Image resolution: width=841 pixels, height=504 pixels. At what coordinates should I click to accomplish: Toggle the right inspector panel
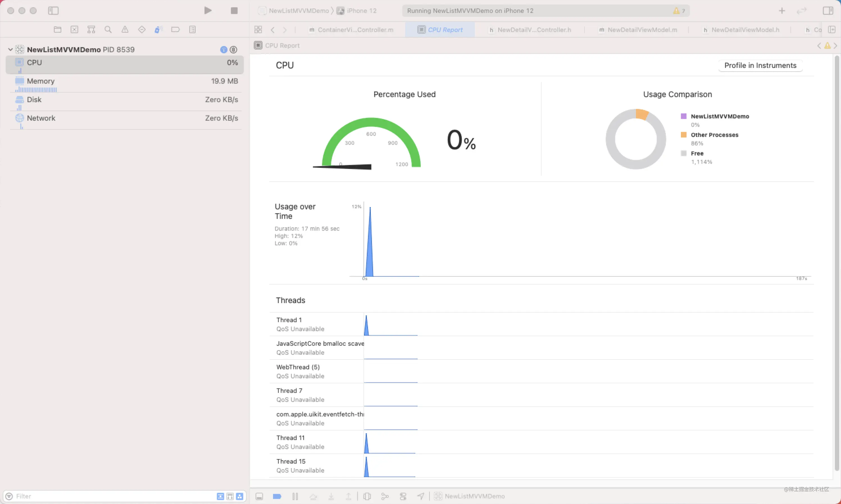(828, 11)
